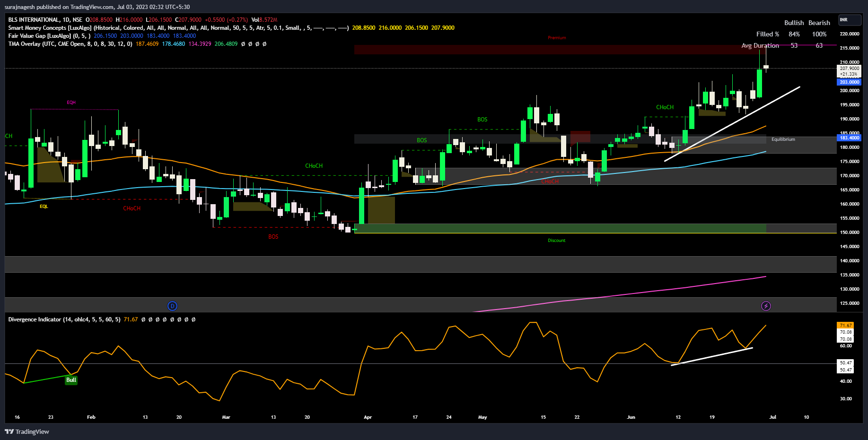Image resolution: width=868 pixels, height=440 pixels.
Task: Open the INR currency selector
Action: coord(850,20)
